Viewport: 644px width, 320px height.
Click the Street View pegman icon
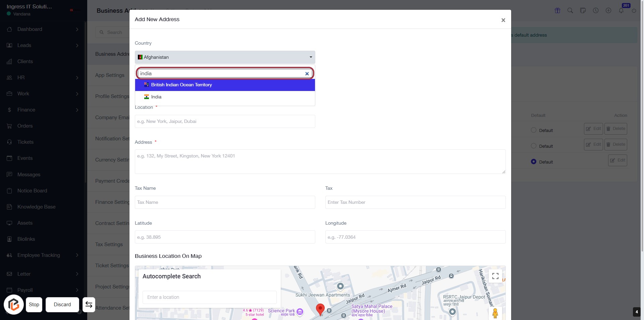tap(495, 313)
